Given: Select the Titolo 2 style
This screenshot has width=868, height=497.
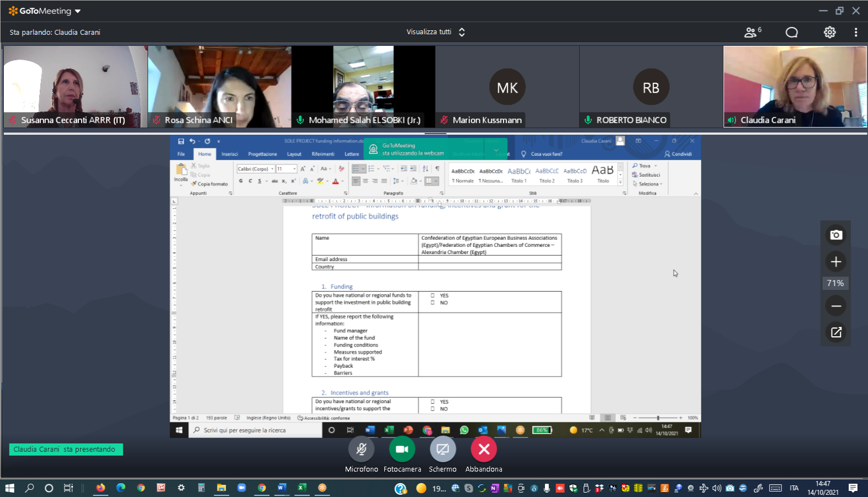Looking at the screenshot, I should click(x=547, y=175).
